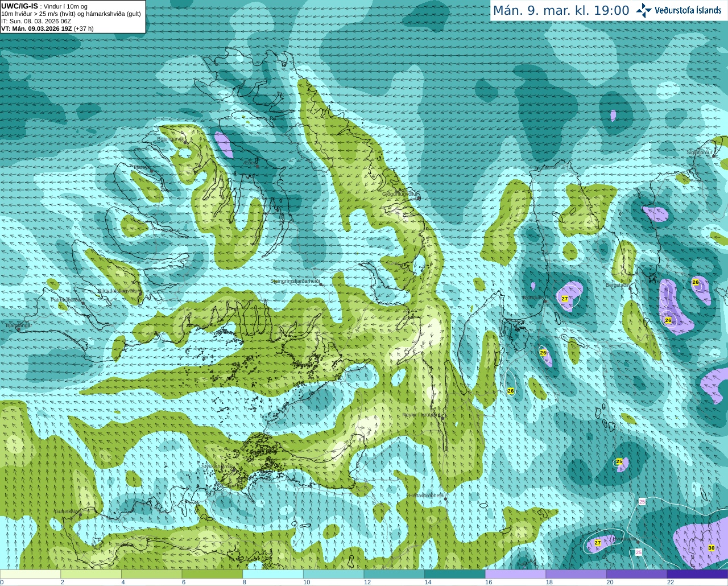This screenshot has width=728, height=586.
Task: Pick the 14–16 m/s dark teal swatch
Action: tap(455, 574)
